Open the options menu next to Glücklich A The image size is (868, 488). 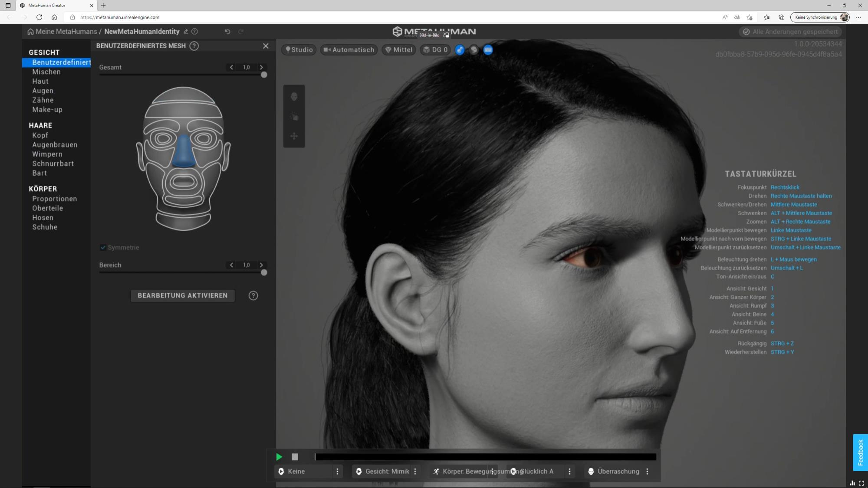[569, 472]
